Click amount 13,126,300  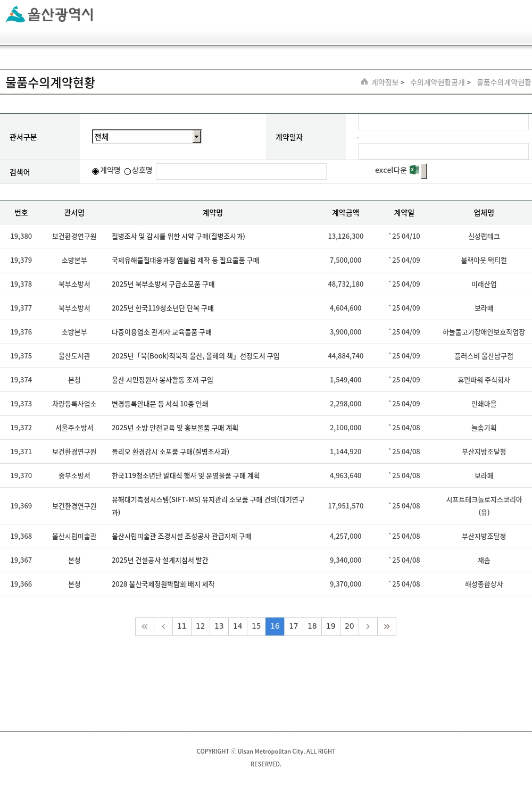[346, 236]
